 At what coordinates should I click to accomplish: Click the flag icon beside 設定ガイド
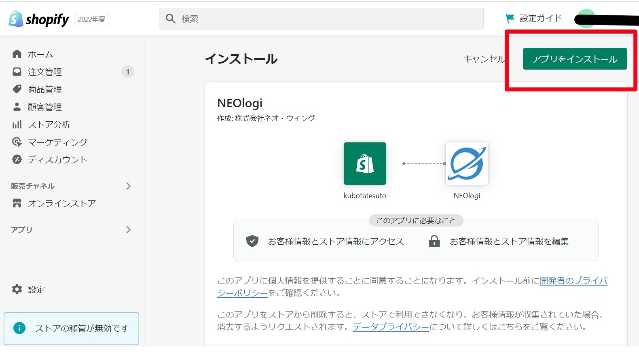pyautogui.click(x=510, y=18)
